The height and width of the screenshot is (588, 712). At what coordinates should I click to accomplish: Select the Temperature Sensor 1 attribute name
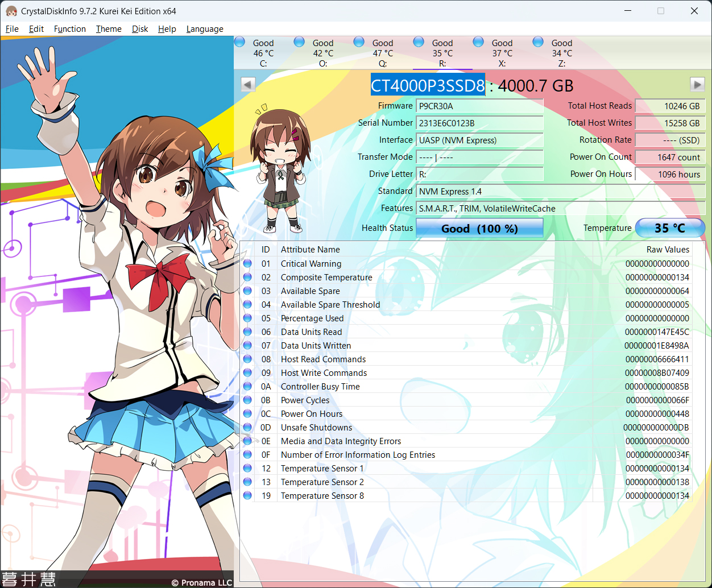coord(322,469)
